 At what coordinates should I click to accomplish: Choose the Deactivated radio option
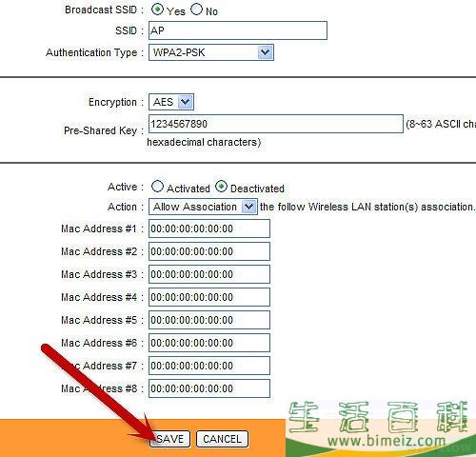click(221, 187)
